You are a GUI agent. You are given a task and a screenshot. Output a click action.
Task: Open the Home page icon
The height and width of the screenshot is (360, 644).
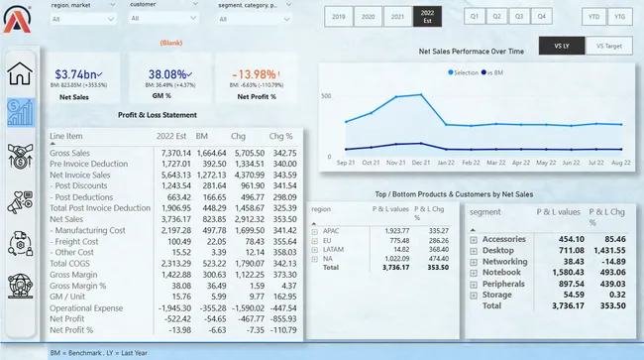[x=20, y=74]
